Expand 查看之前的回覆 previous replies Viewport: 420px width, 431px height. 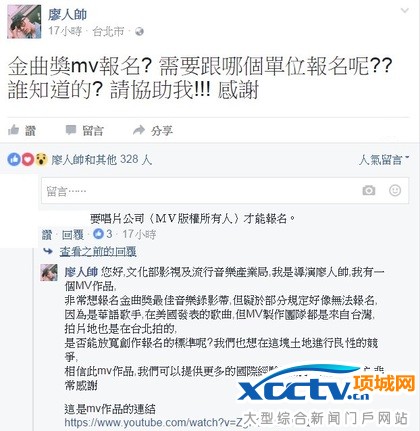point(98,252)
